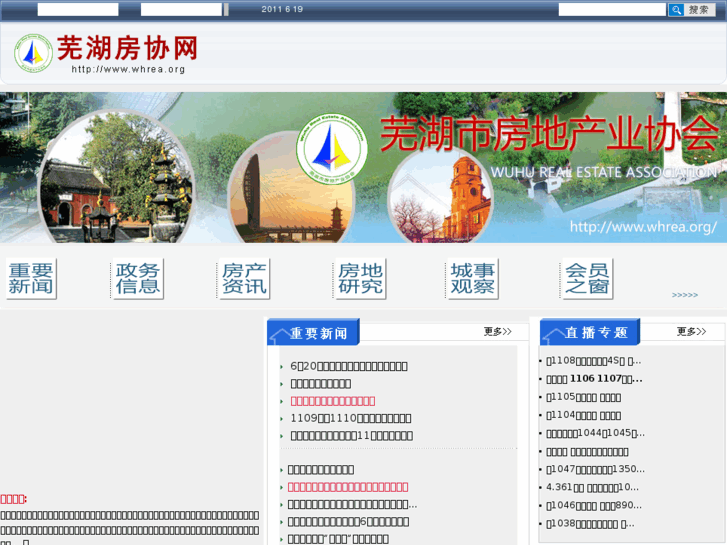Open live topic item mentioning 1044 and 1045
Viewport: 727px width, 545px height.
[x=595, y=433]
